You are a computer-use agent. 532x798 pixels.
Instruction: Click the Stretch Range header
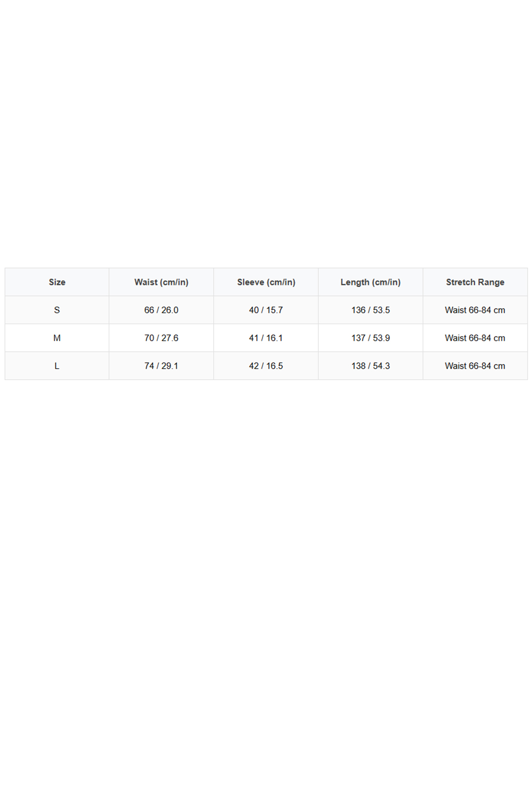click(475, 282)
